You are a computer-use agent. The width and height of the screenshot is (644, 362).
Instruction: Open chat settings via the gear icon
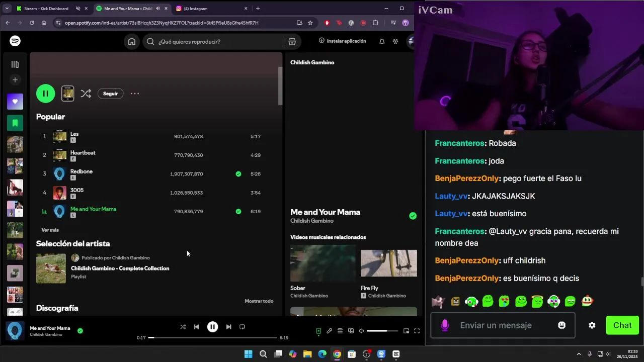click(x=592, y=325)
